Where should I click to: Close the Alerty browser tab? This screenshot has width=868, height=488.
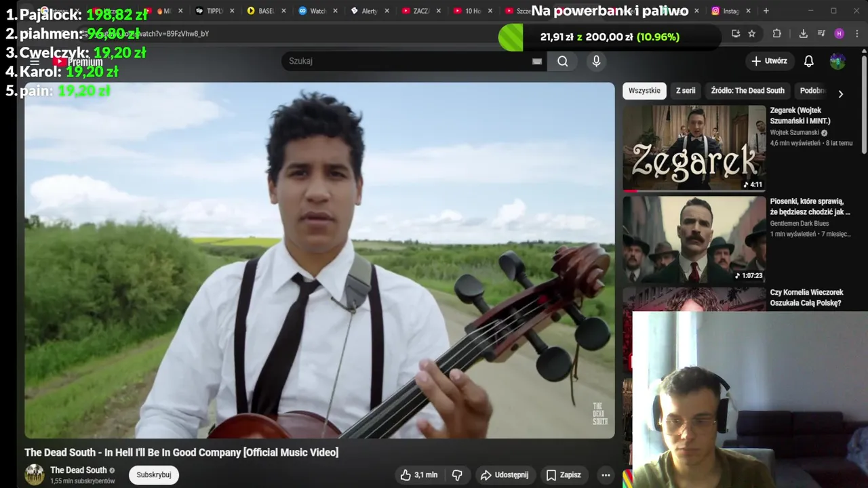[387, 11]
